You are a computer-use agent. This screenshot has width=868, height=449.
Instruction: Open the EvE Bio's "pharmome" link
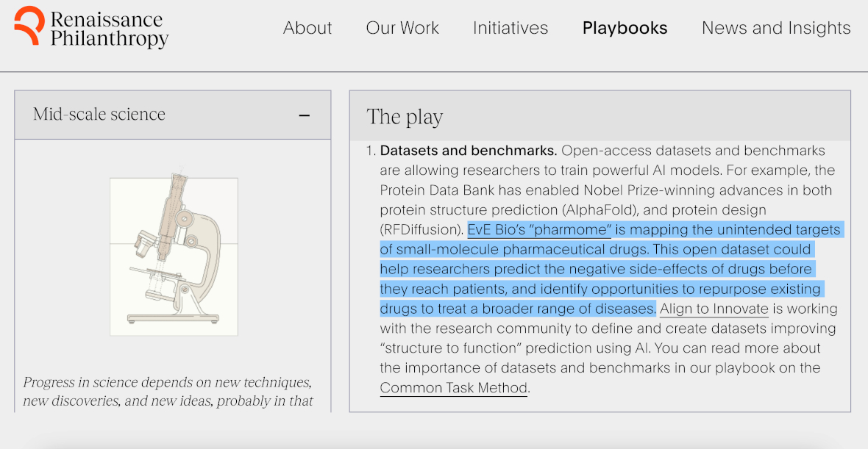539,229
